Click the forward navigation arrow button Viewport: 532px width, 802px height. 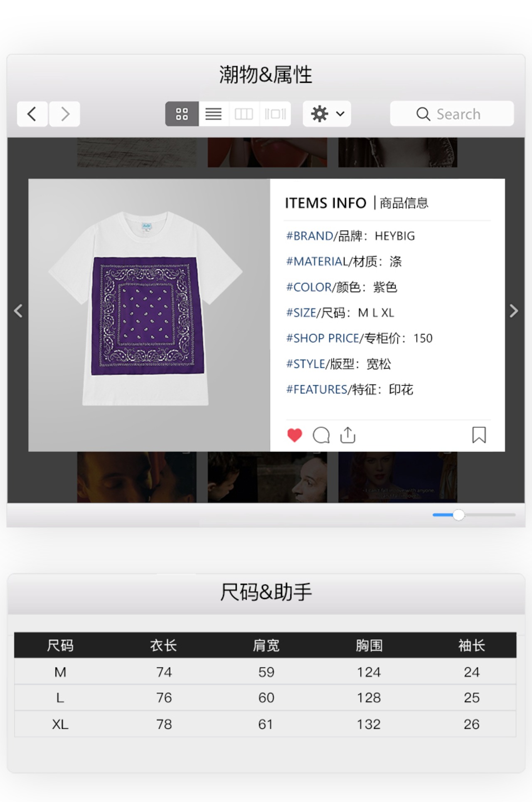64,114
